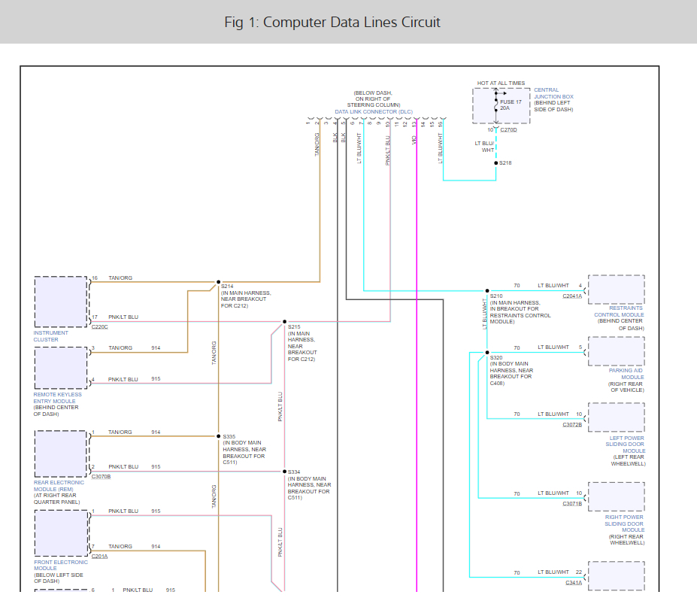697x616 pixels.
Task: Open the C3072B connector link
Action: (572, 424)
